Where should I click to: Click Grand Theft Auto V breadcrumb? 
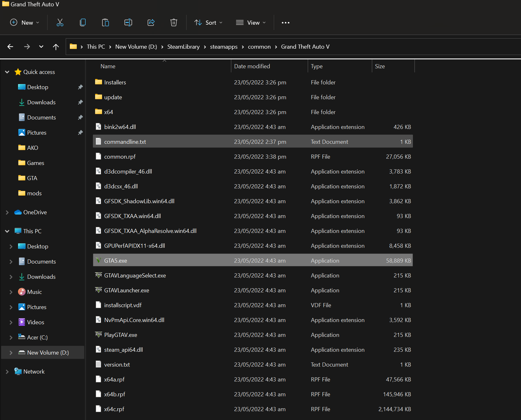point(305,47)
